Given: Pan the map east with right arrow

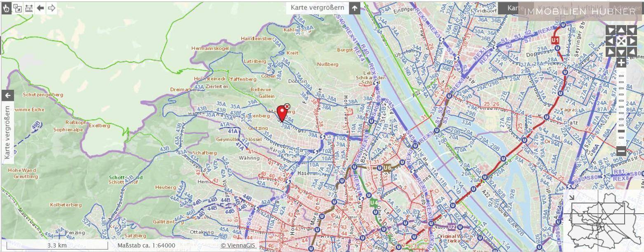Looking at the screenshot, I should pos(632,41).
